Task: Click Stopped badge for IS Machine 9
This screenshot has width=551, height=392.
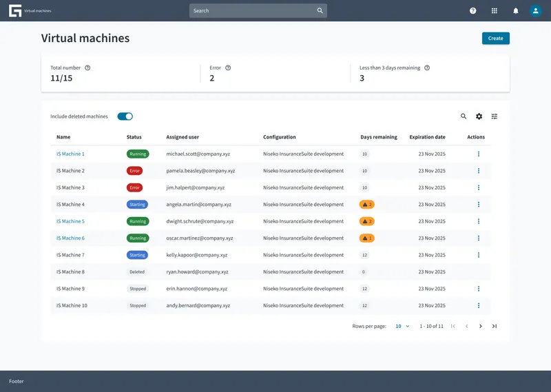Action: 137,289
